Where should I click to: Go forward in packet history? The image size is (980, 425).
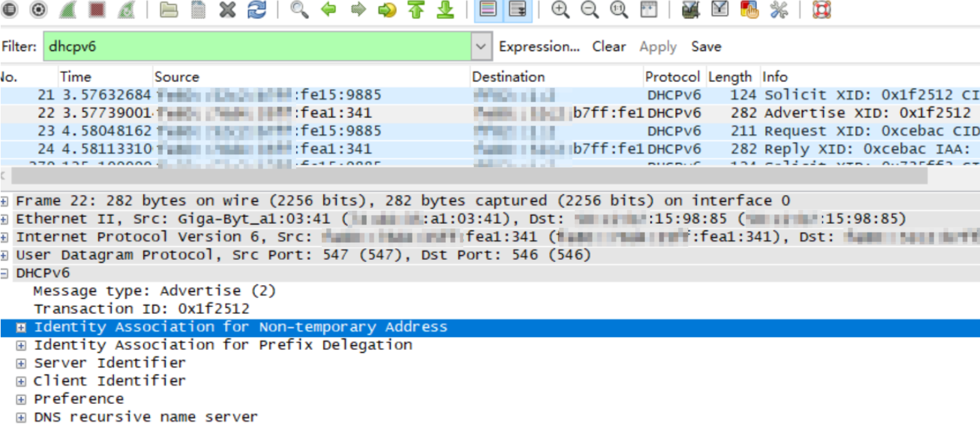pos(358,10)
